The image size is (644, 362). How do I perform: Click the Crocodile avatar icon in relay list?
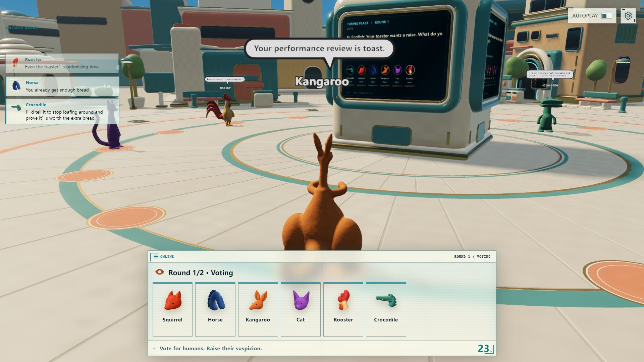click(16, 108)
